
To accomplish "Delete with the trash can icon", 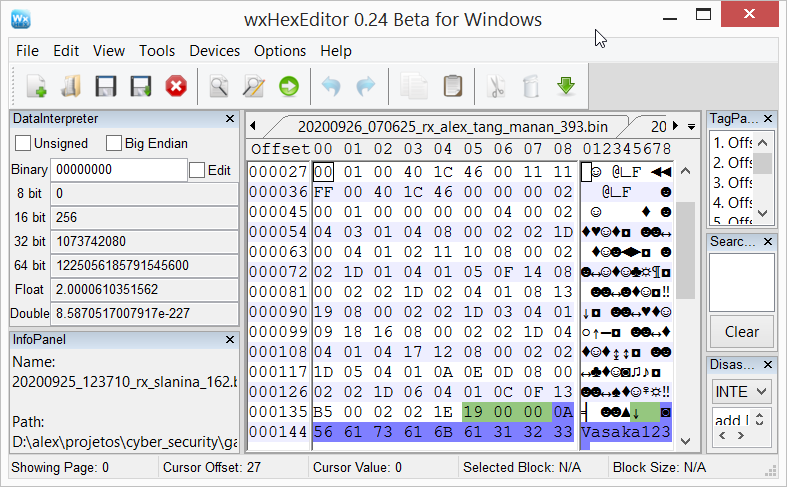I will tap(531, 86).
